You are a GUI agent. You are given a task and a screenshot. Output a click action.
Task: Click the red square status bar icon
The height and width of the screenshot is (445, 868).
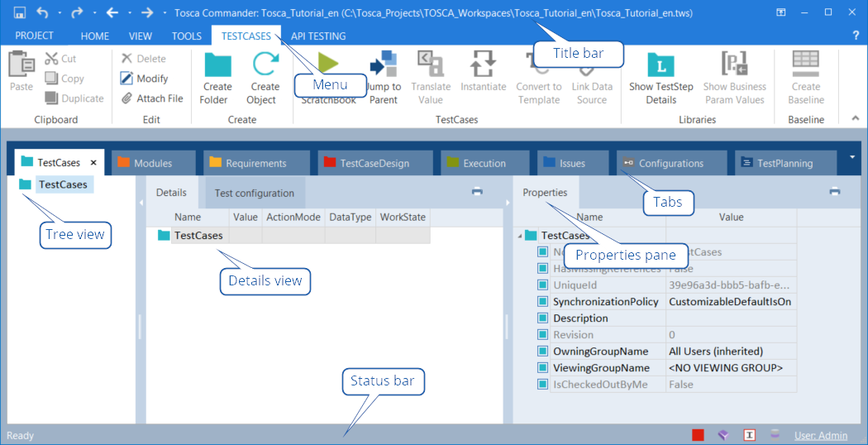(x=698, y=435)
